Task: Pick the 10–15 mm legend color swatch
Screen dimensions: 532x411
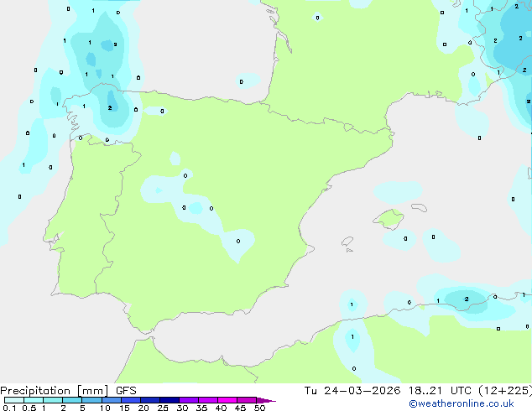Action: pyautogui.click(x=111, y=400)
